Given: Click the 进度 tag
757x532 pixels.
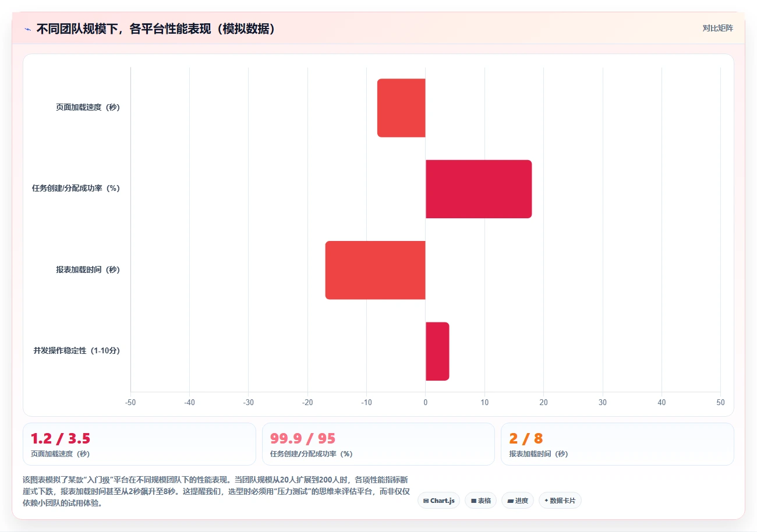Looking at the screenshot, I should [x=518, y=501].
